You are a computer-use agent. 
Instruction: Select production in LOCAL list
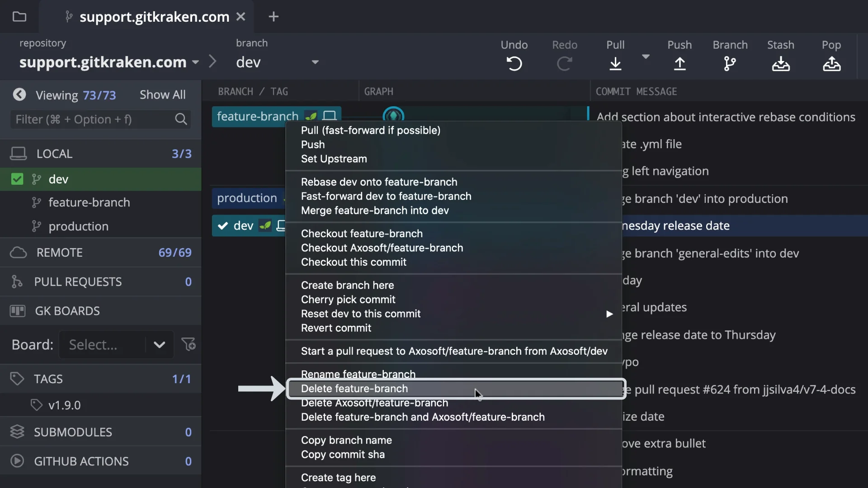(x=101, y=226)
